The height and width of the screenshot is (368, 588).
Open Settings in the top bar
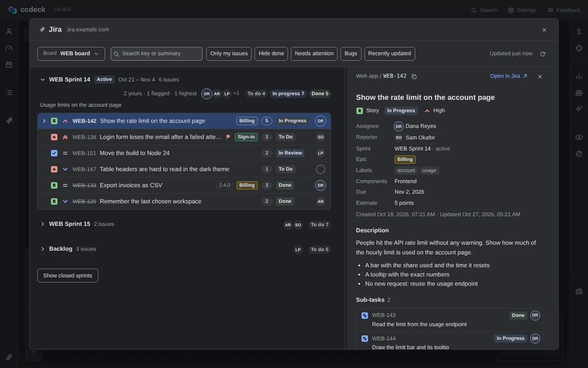coord(522,10)
